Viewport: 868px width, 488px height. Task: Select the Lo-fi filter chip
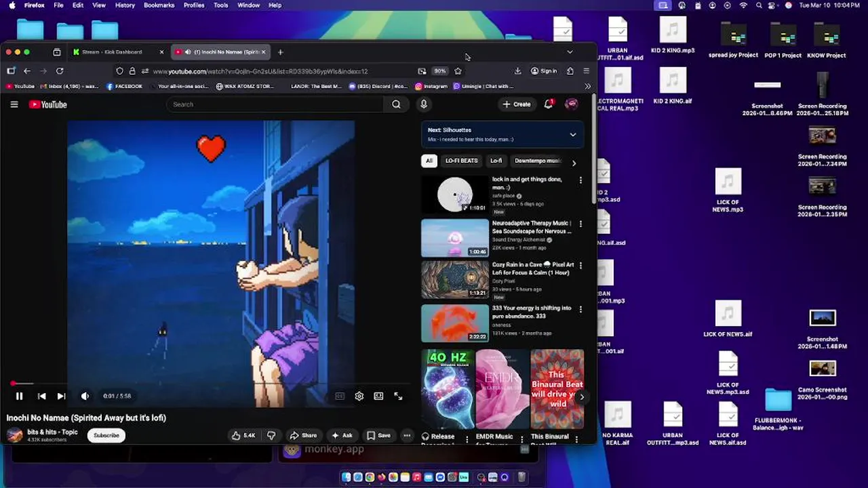pos(496,161)
